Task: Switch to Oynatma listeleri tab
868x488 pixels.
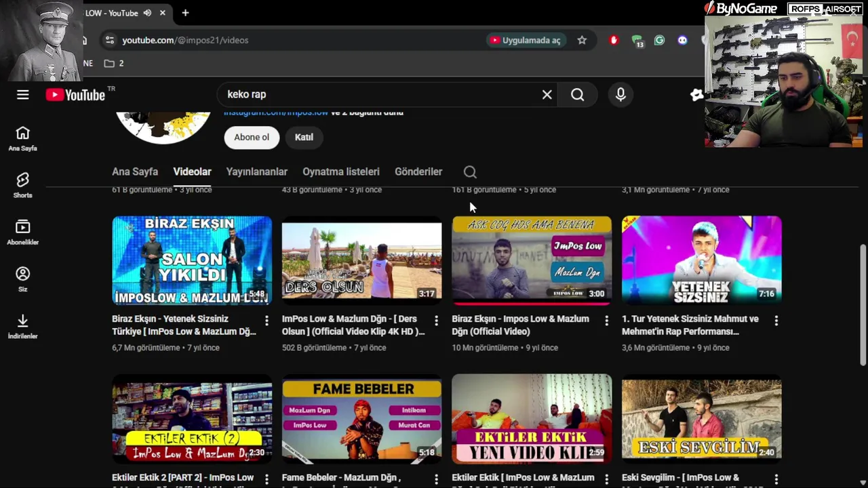Action: pos(341,172)
